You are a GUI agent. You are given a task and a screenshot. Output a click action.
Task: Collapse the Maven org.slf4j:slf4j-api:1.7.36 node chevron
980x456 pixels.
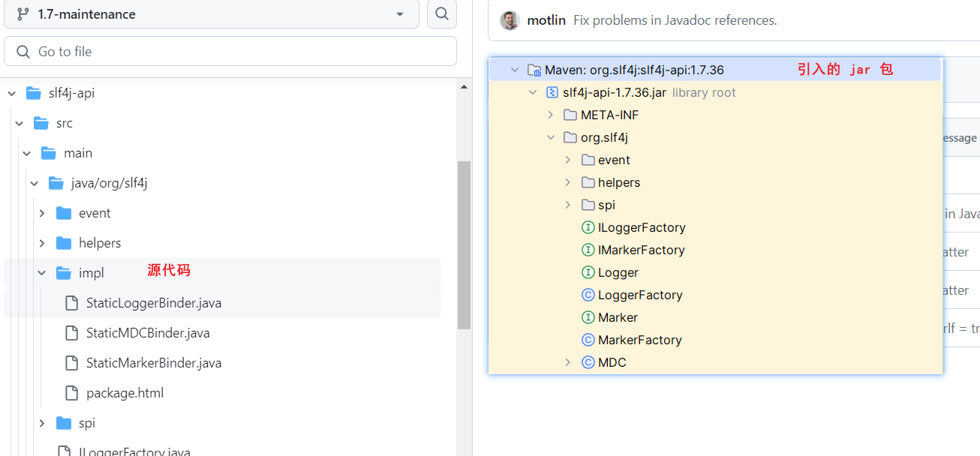coord(514,70)
